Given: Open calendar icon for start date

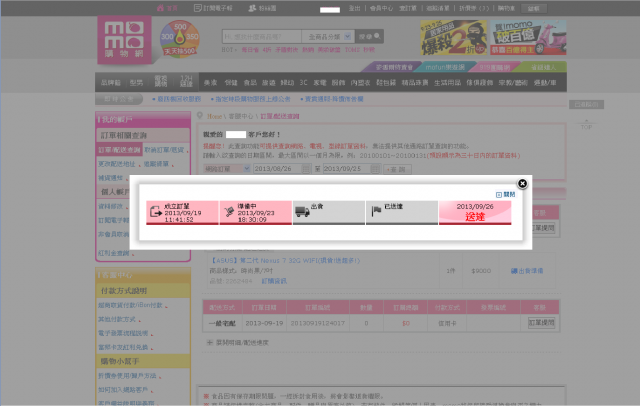Looking at the screenshot, I should [x=306, y=169].
